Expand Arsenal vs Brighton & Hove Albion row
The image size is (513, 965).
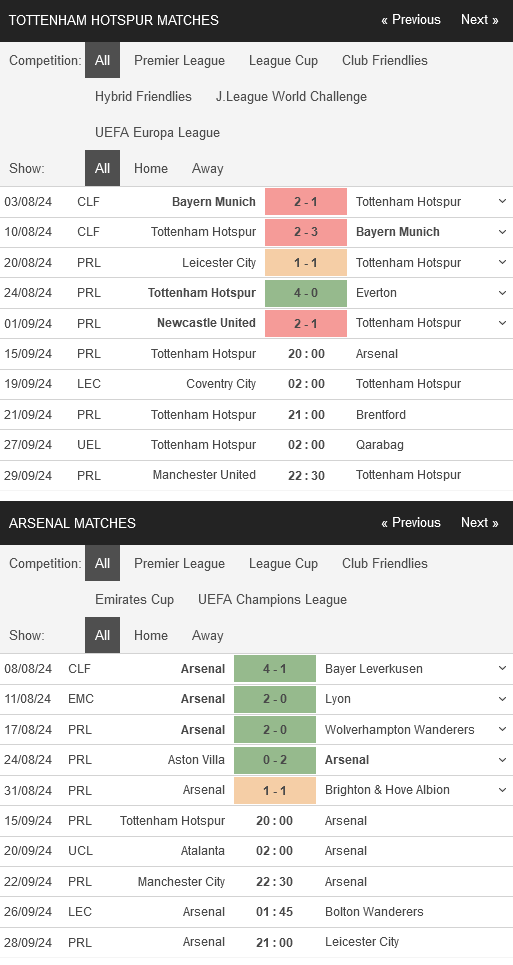point(502,790)
